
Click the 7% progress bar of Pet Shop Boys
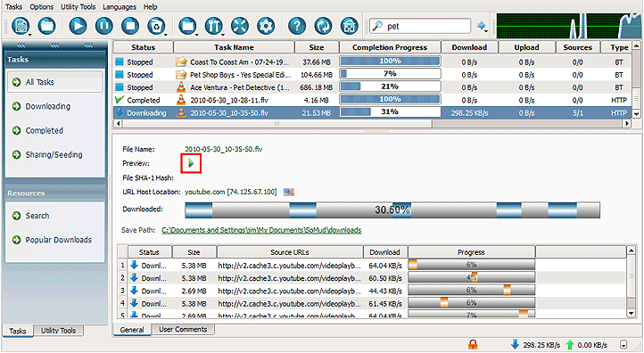390,74
